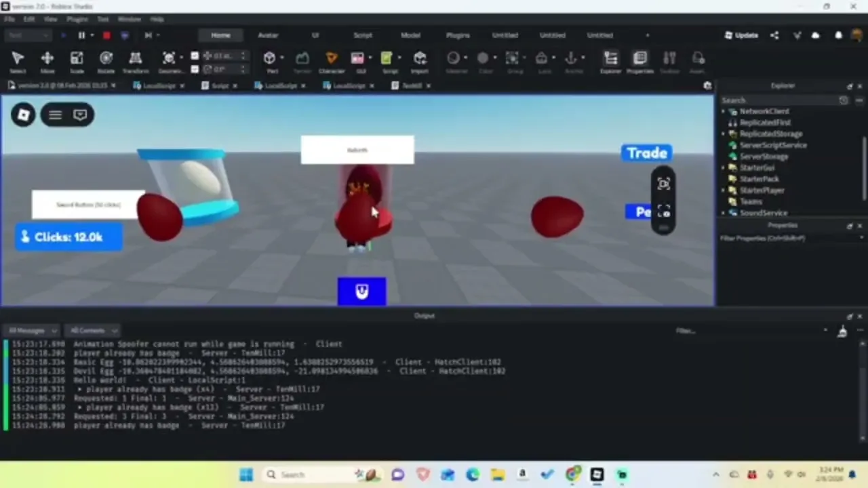Click the share icon in title ribbon
868x488 pixels.
(774, 35)
